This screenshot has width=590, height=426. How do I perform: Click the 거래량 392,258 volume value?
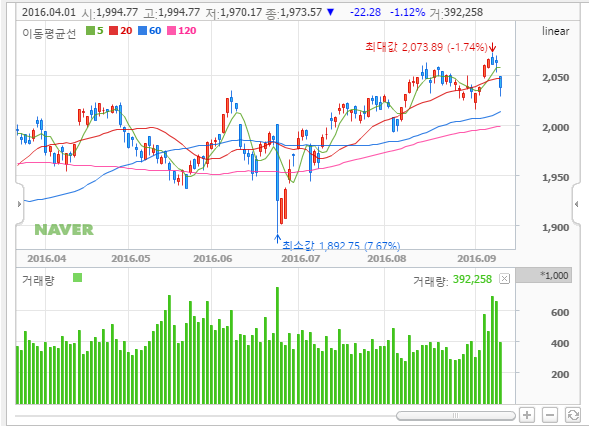click(452, 280)
